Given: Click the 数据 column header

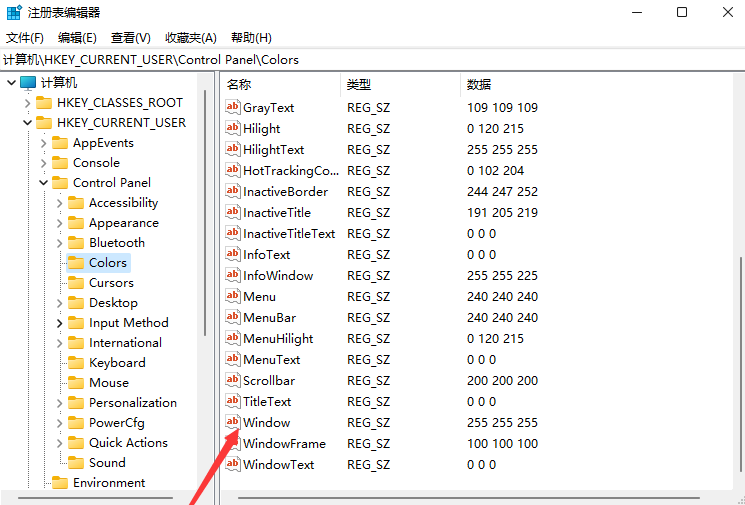Looking at the screenshot, I should (479, 84).
